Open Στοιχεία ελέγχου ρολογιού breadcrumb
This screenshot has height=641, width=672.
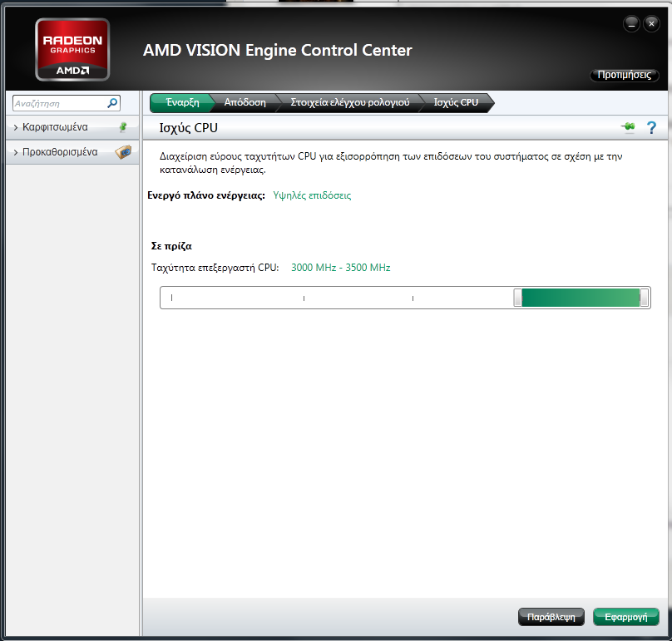pos(349,103)
